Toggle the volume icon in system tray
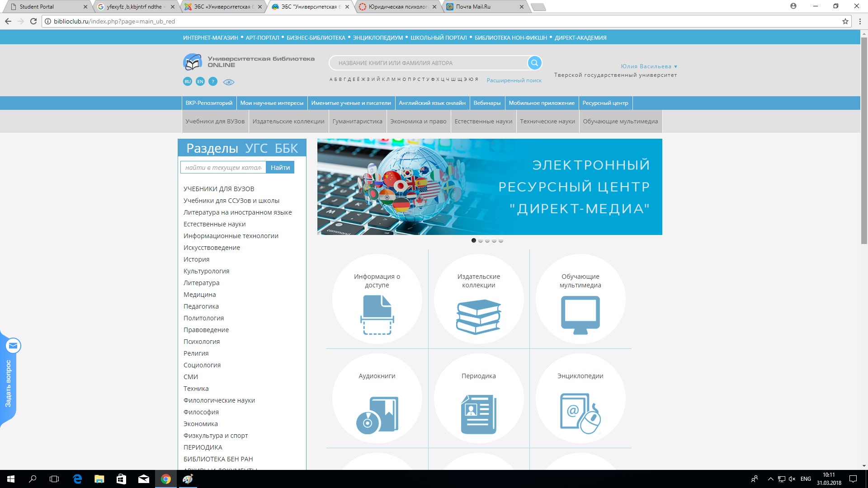Image resolution: width=868 pixels, height=488 pixels. click(x=792, y=479)
